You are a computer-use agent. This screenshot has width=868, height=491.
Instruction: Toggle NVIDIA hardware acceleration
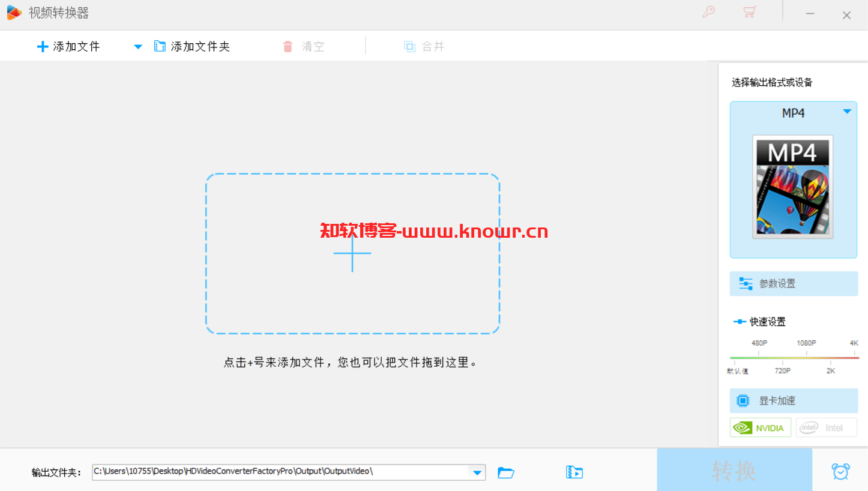pos(761,427)
